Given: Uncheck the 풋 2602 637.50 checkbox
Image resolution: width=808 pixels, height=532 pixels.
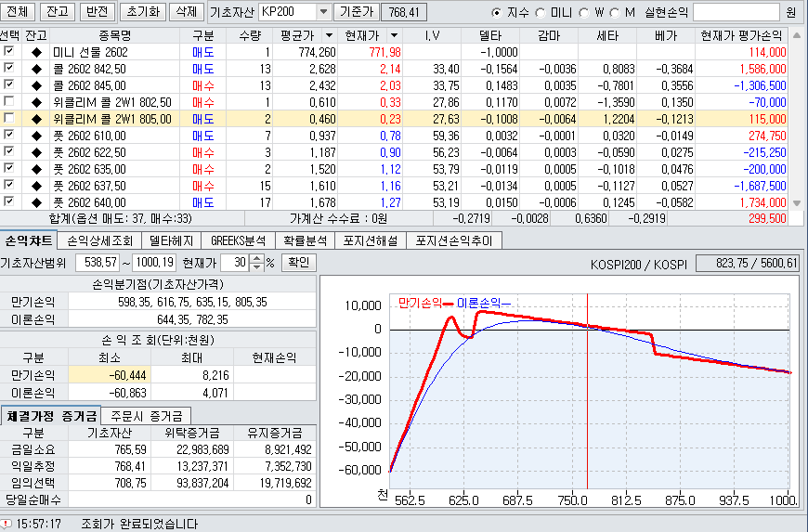Looking at the screenshot, I should [8, 185].
